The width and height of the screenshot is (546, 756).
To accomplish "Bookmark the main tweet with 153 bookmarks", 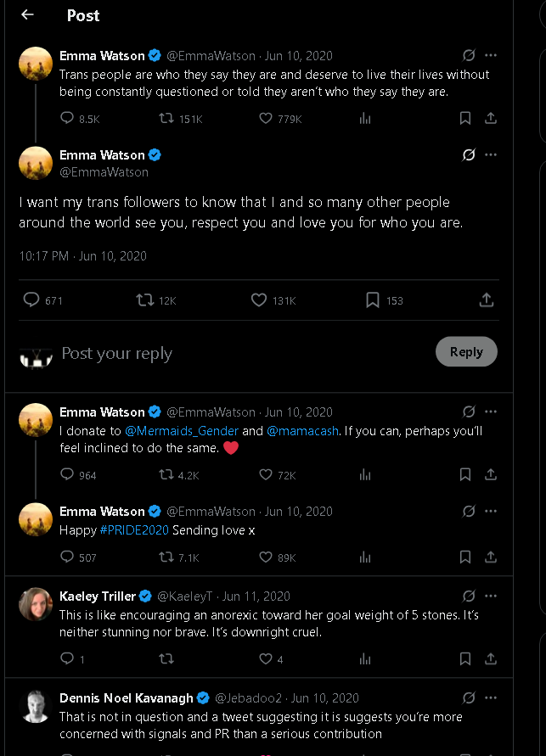I will coord(372,300).
